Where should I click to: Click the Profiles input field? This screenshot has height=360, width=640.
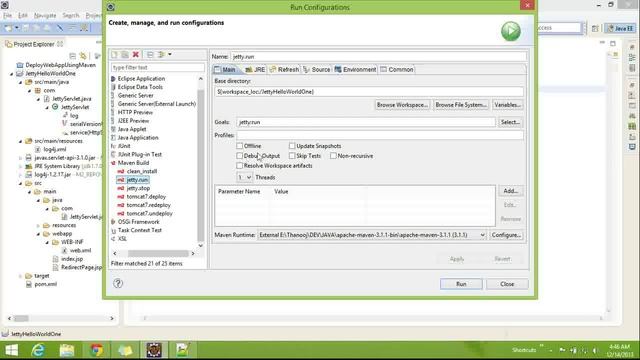pos(380,135)
